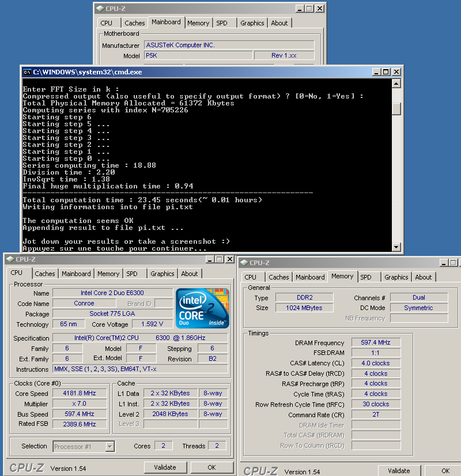Screen dimensions: 461x476
Task: Minimize the cmd.exe window
Action: tap(376, 72)
